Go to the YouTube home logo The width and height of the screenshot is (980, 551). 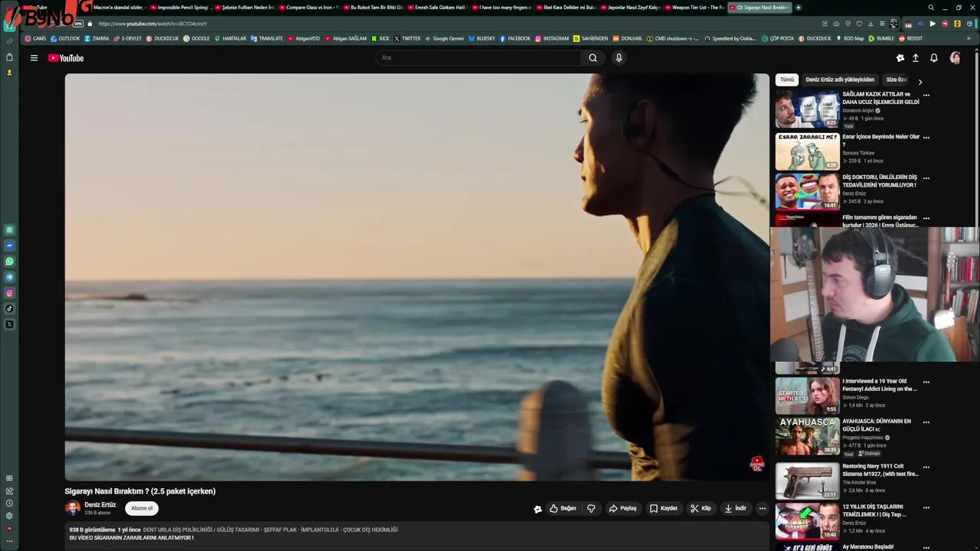66,58
